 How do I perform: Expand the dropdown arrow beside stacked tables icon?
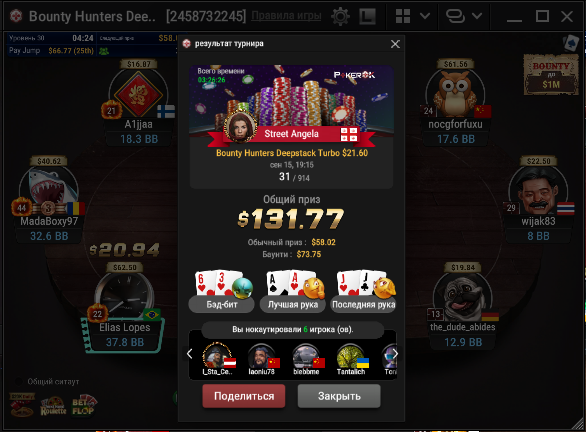pyautogui.click(x=477, y=16)
